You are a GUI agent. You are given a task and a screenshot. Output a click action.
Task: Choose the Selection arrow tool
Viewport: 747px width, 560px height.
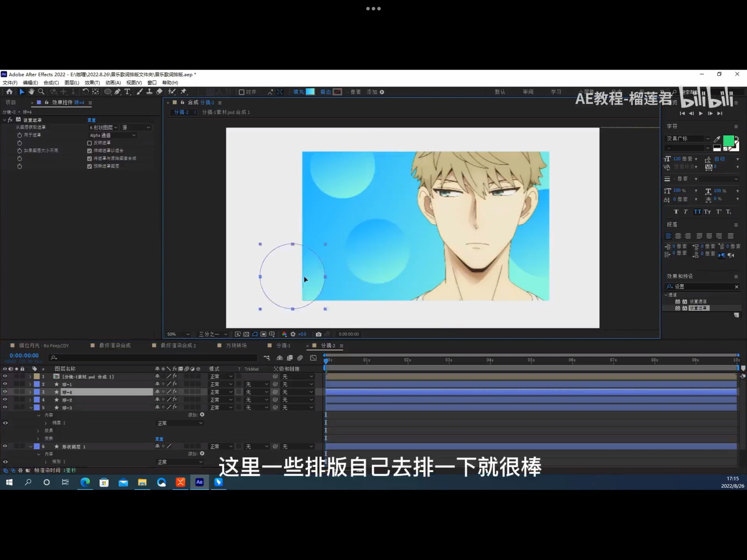pyautogui.click(x=22, y=92)
